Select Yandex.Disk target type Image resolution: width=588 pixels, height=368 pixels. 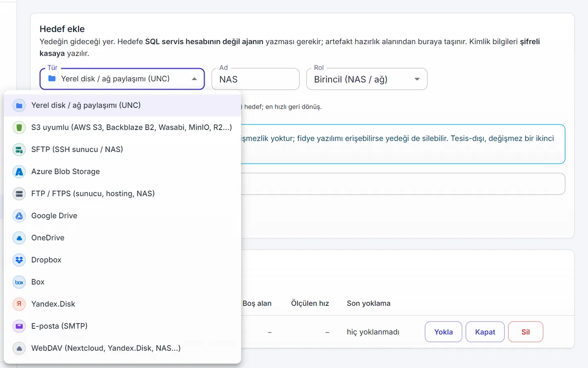click(122, 304)
